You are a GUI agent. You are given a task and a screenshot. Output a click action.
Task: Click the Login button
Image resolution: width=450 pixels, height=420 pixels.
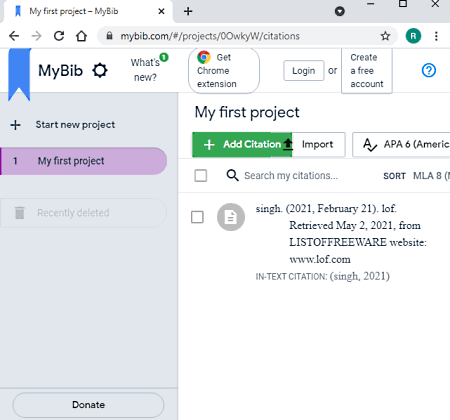[x=304, y=70]
